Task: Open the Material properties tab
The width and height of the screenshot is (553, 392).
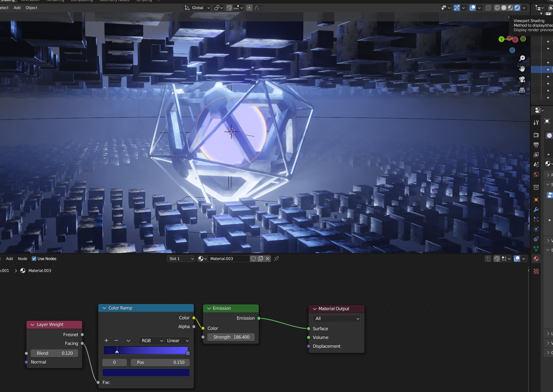Action: coord(536,259)
